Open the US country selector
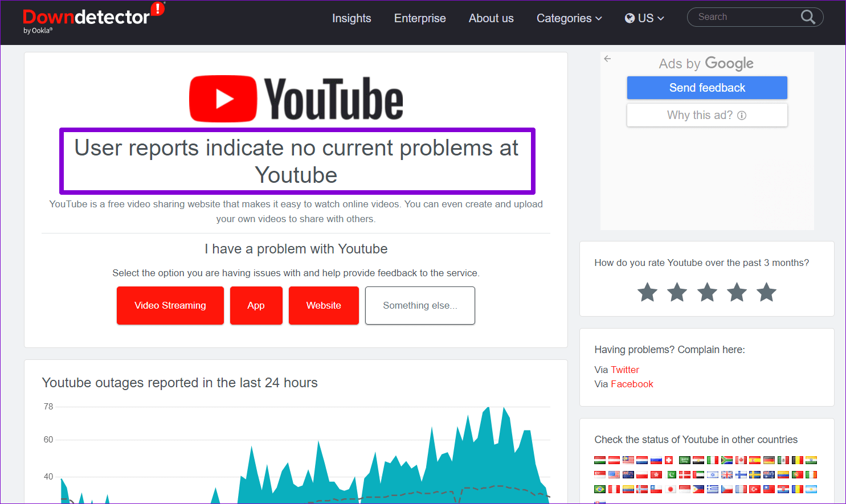Image resolution: width=846 pixels, height=504 pixels. 645,18
